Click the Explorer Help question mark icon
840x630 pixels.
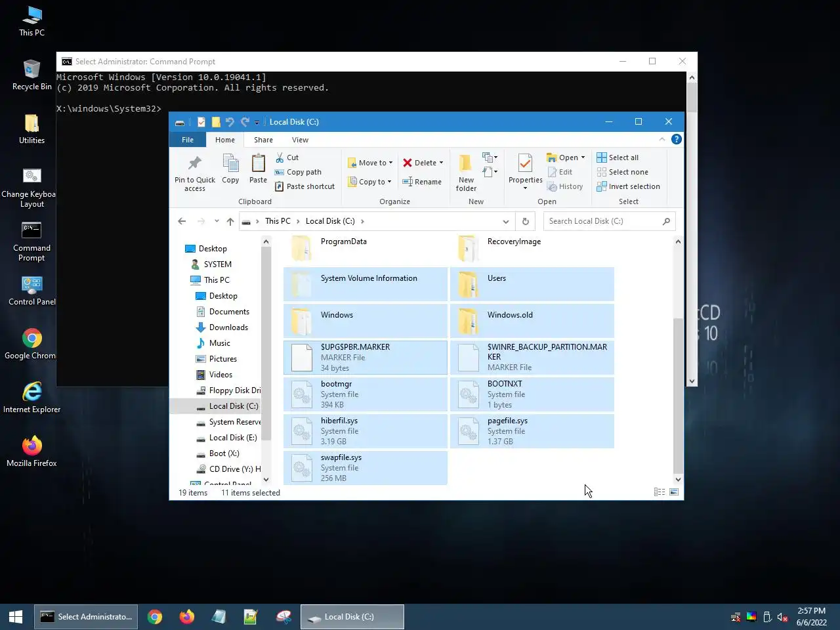[x=677, y=139]
